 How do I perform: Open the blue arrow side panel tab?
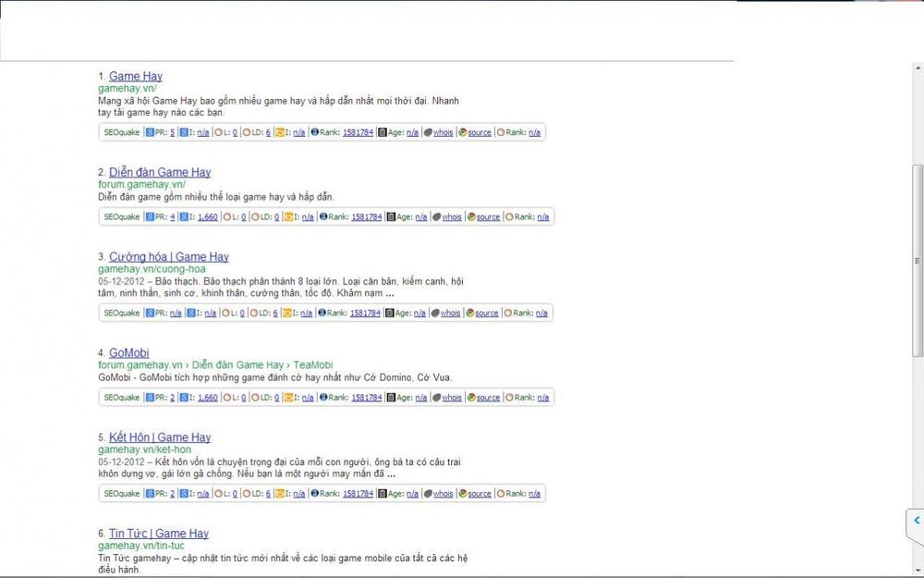tap(917, 520)
